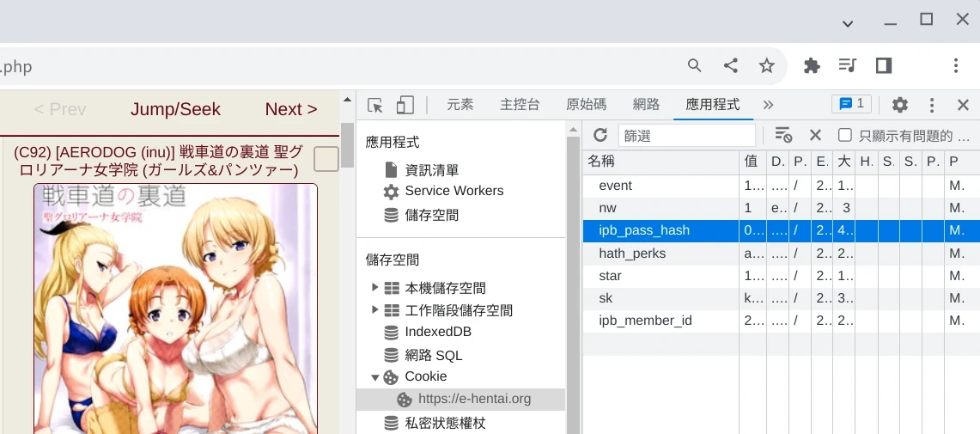Switch to the 原始碼 tab
980x434 pixels.
pyautogui.click(x=587, y=105)
